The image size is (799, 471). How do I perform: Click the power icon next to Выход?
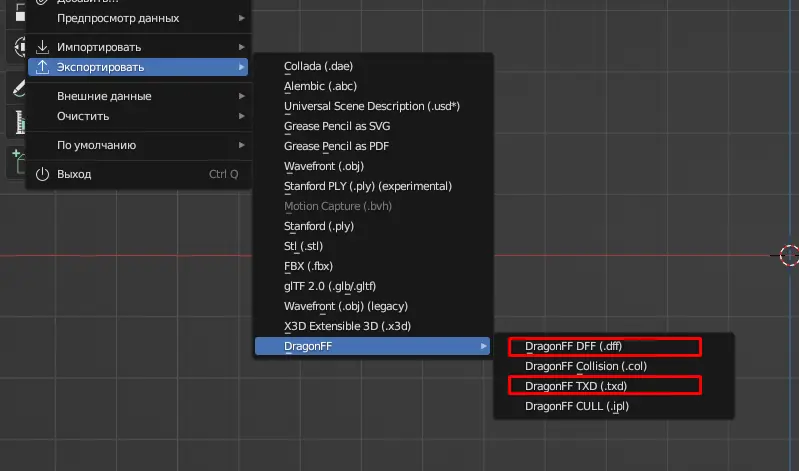[x=42, y=174]
